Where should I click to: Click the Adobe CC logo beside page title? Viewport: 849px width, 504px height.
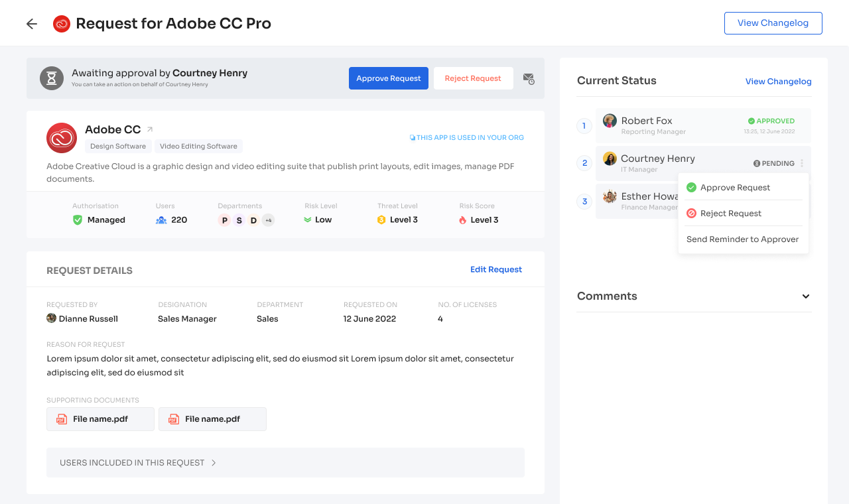(x=62, y=24)
